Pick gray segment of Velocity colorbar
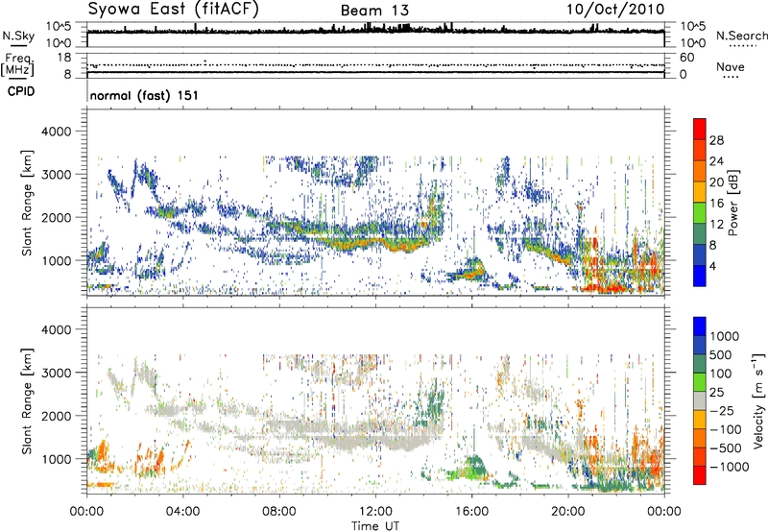 pyautogui.click(x=700, y=400)
